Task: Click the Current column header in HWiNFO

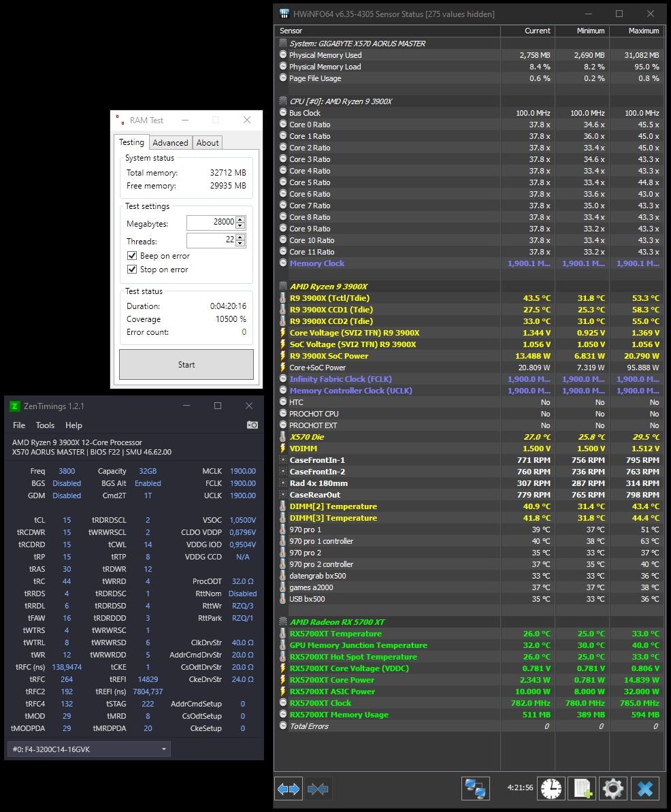Action: coord(527,31)
